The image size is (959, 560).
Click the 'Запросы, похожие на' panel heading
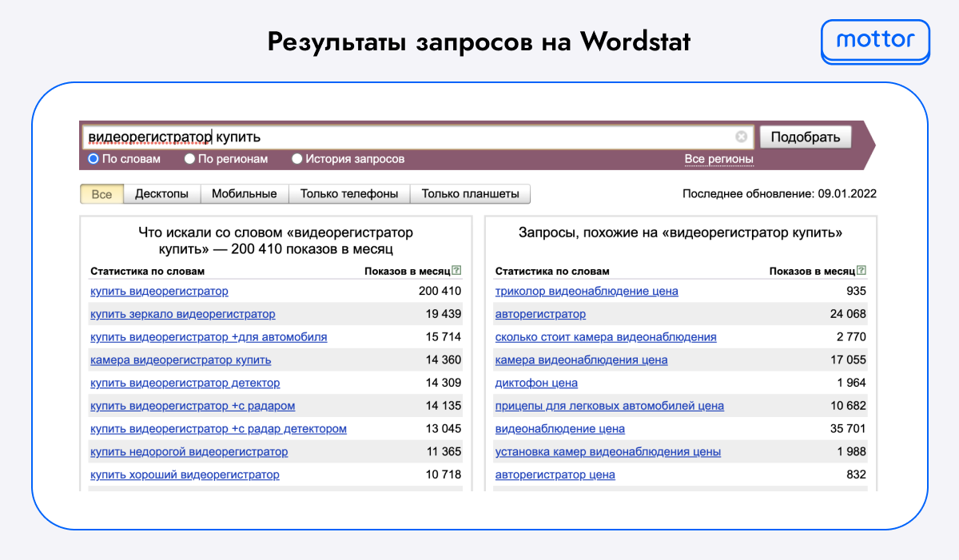[x=680, y=233]
